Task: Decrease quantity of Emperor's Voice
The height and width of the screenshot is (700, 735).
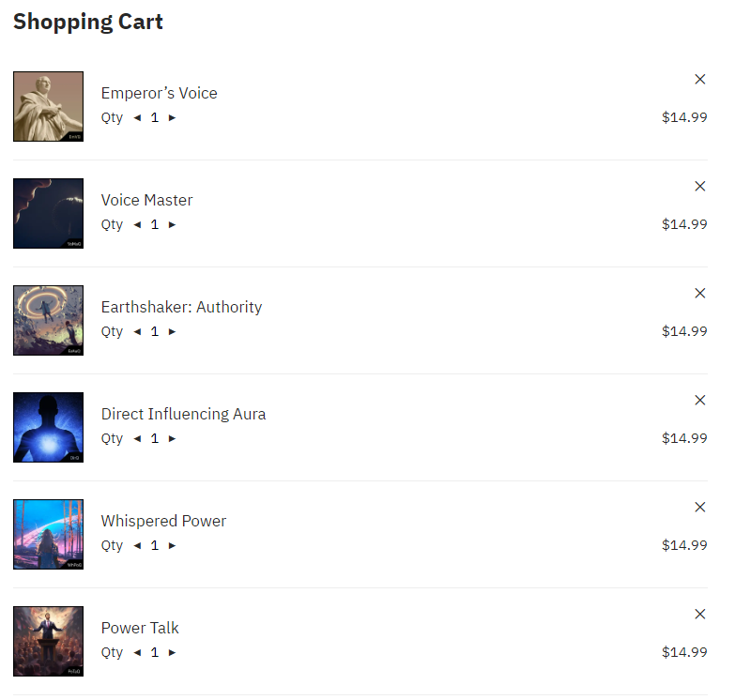Action: (x=137, y=117)
